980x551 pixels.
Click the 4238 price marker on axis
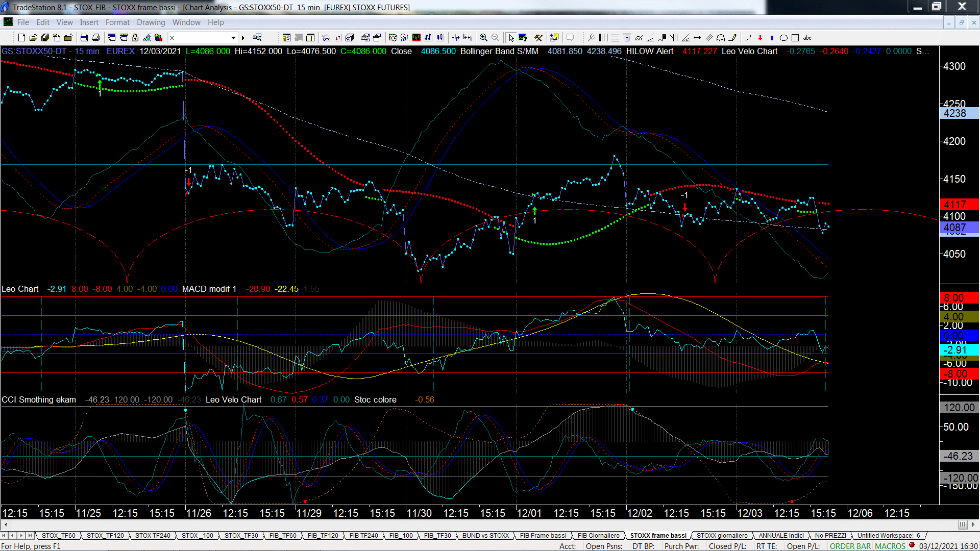tap(959, 113)
